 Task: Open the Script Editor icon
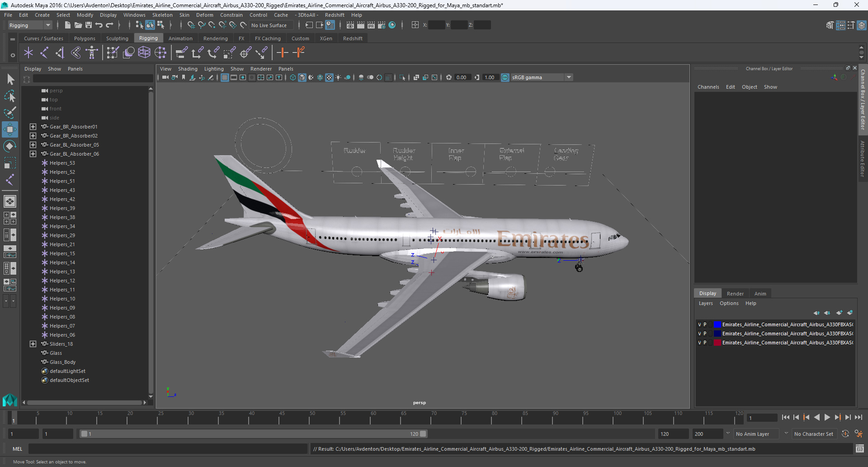coord(860,449)
